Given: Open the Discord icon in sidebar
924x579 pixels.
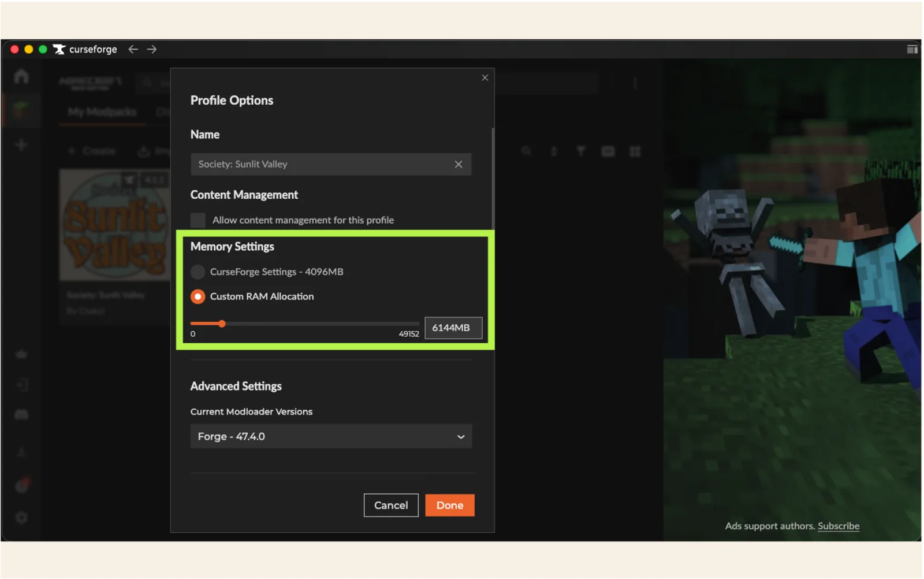Looking at the screenshot, I should click(x=21, y=415).
